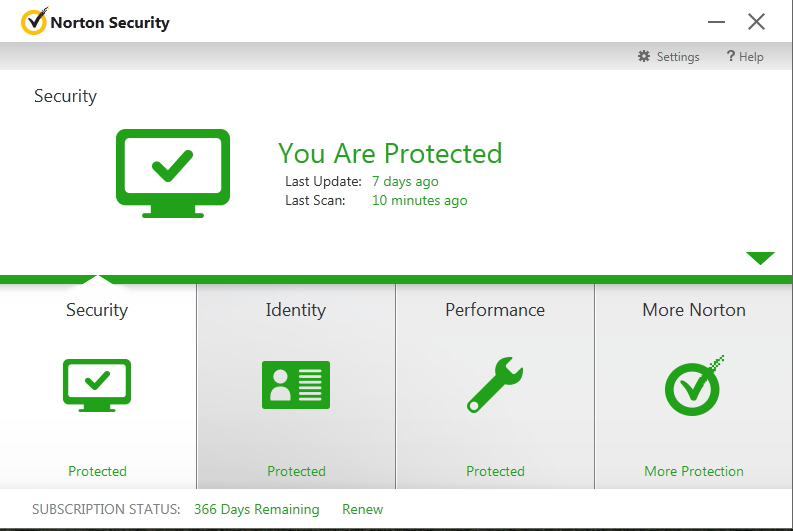Click the Last Scan 10 minutes ago value
Image resolution: width=793 pixels, height=531 pixels.
click(x=419, y=200)
